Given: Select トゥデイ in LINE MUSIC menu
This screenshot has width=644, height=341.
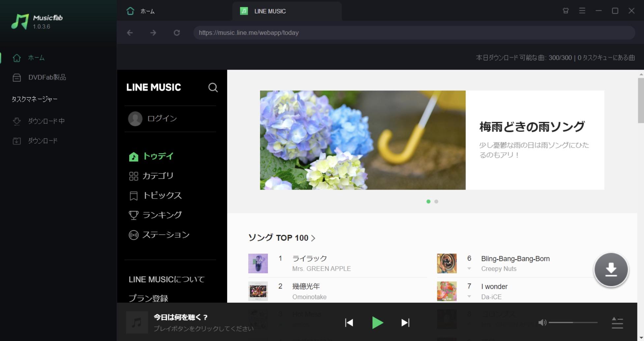Looking at the screenshot, I should 151,156.
